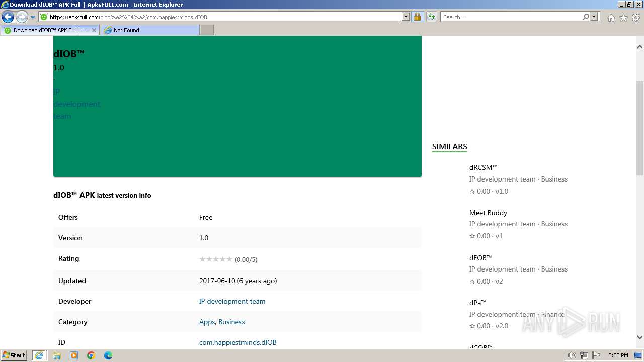Click the vertical scrollbar thumb
This screenshot has width=644, height=362.
pyautogui.click(x=639, y=128)
